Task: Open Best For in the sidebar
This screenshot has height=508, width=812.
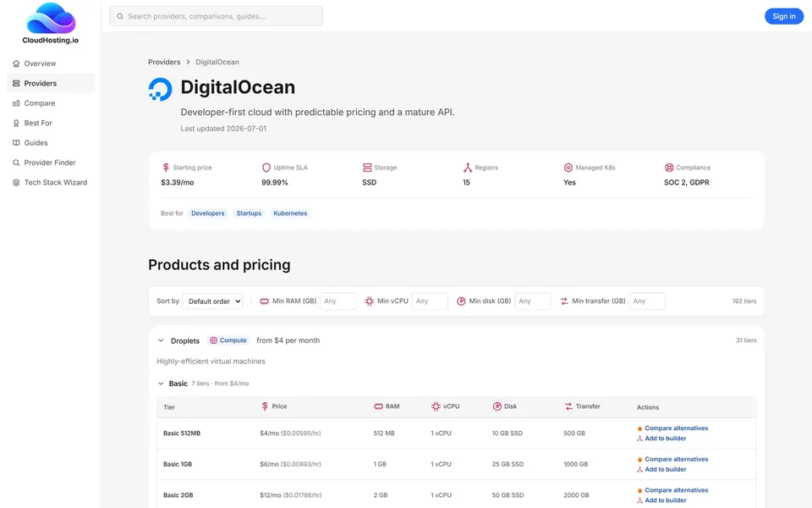Action: tap(51, 123)
